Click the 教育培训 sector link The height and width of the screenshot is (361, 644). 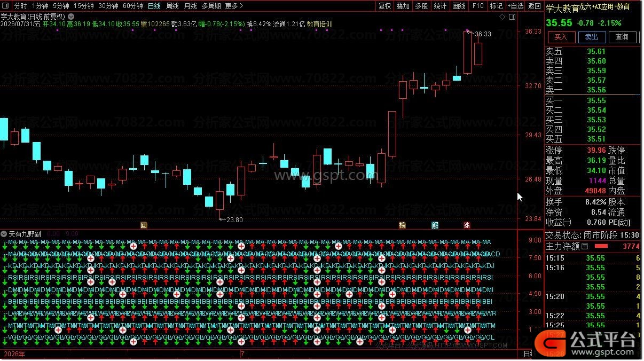point(319,24)
